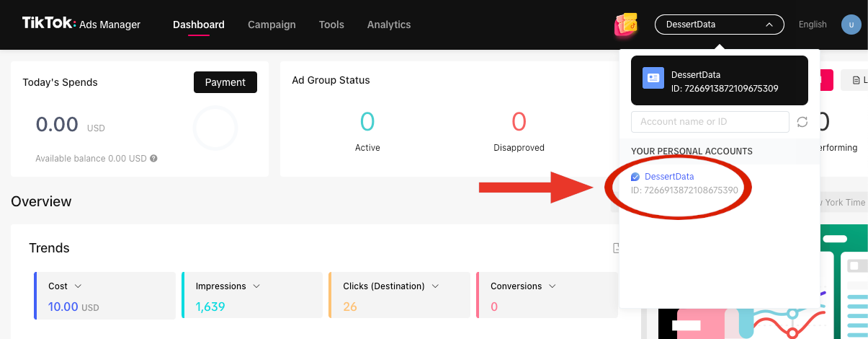Screen dimensions: 868x339
Task: Select the current DessertData account card
Action: click(x=719, y=81)
